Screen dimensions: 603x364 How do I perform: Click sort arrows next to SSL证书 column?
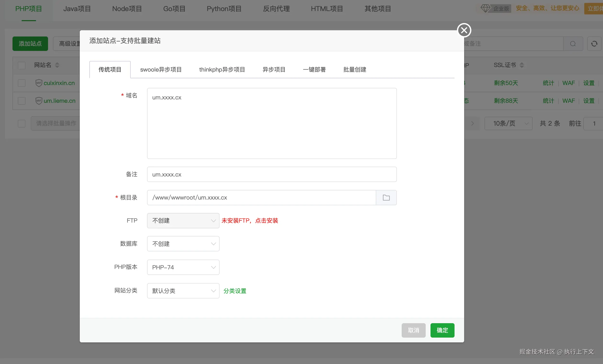[522, 65]
